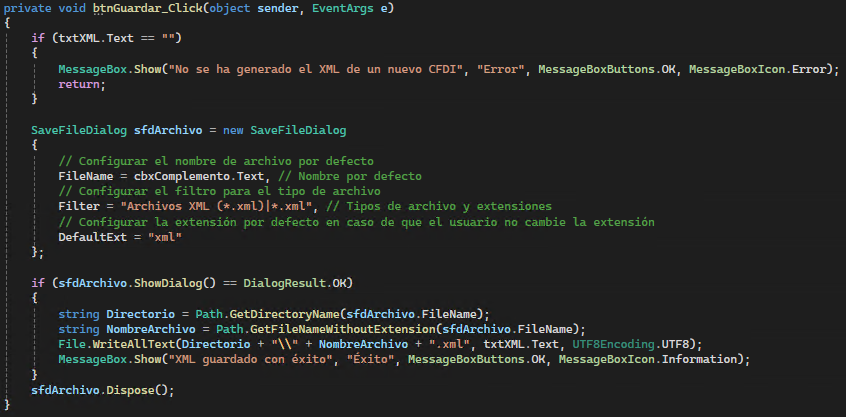This screenshot has width=846, height=417.
Task: Click the sfdArchivo.Dispose() statement
Action: tap(103, 390)
